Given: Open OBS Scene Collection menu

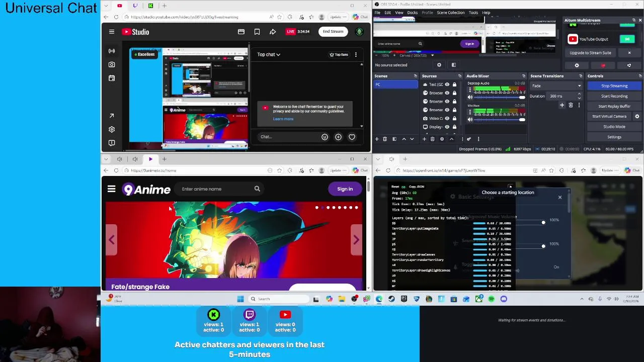Looking at the screenshot, I should (x=451, y=13).
